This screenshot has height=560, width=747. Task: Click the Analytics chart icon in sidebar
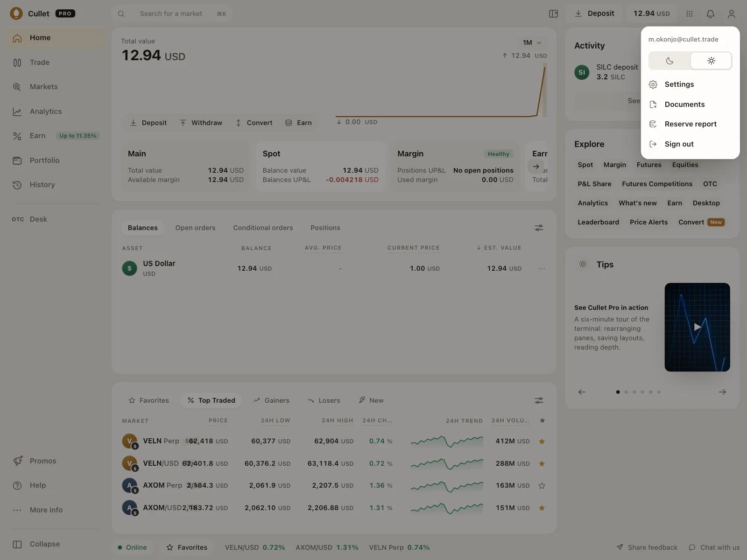(17, 112)
